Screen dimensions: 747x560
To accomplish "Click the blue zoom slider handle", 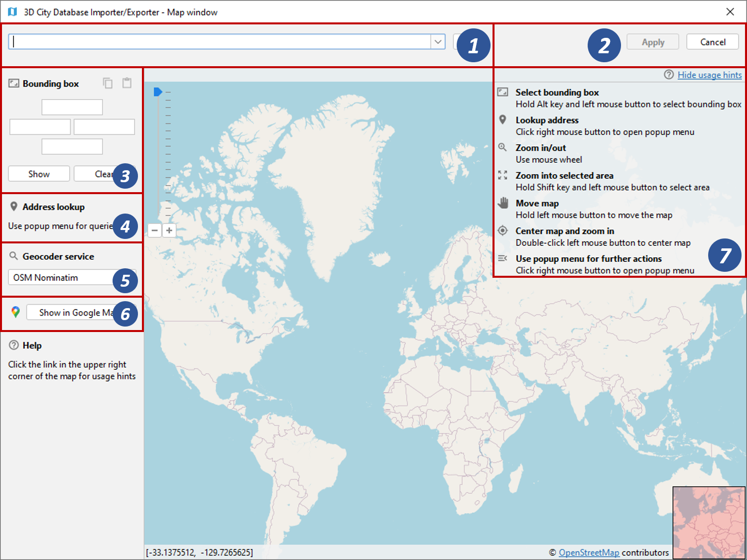I will click(x=158, y=92).
